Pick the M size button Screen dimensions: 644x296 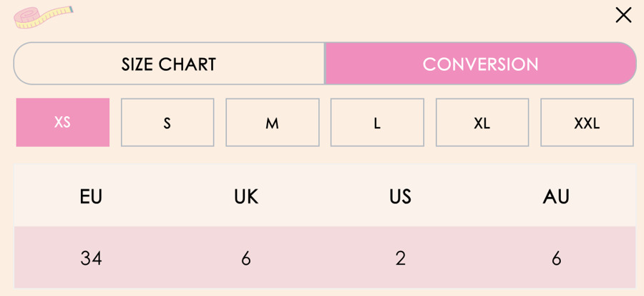click(272, 123)
